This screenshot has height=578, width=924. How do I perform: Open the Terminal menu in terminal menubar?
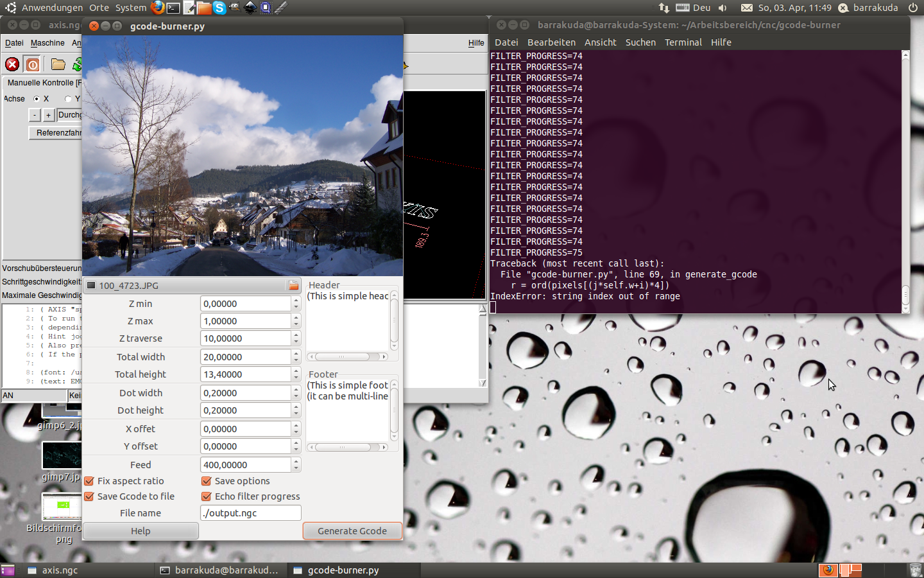(x=683, y=42)
